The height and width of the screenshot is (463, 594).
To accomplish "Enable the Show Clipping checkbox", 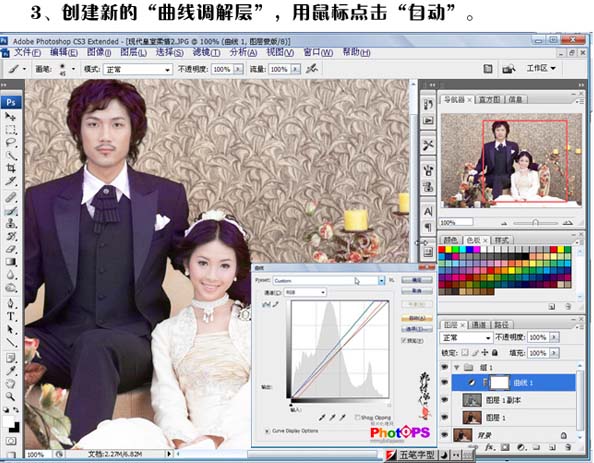I will (x=357, y=417).
